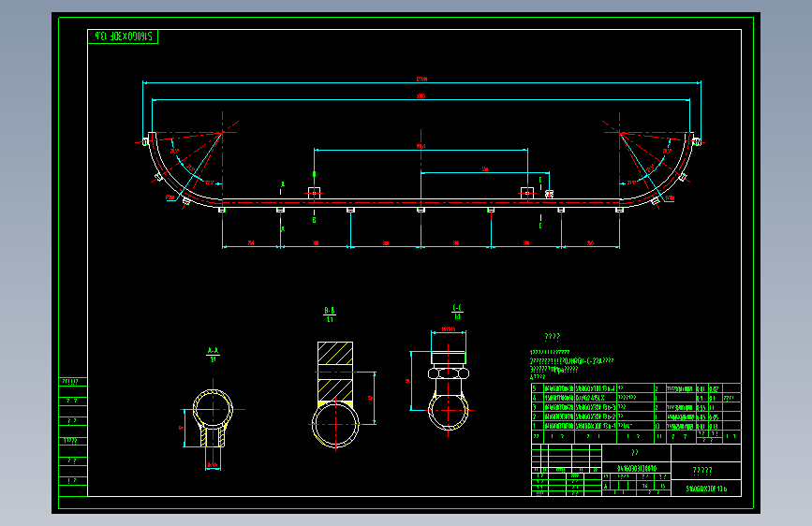Select the A-A section view label
This screenshot has width=812, height=526.
213,354
